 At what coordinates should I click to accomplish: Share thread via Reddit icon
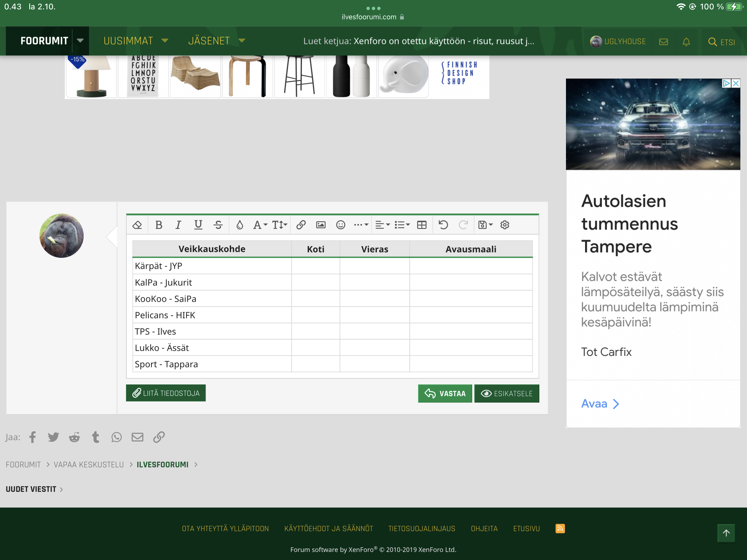click(74, 437)
